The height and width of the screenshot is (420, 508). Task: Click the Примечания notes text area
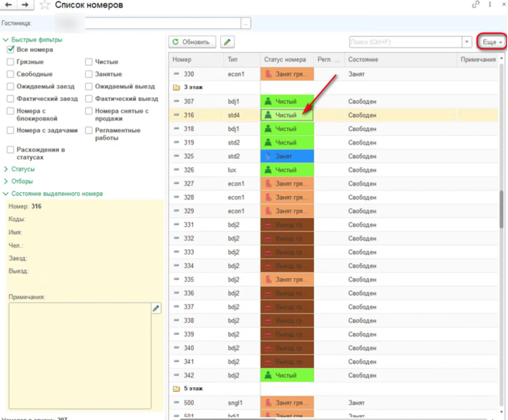(80, 356)
